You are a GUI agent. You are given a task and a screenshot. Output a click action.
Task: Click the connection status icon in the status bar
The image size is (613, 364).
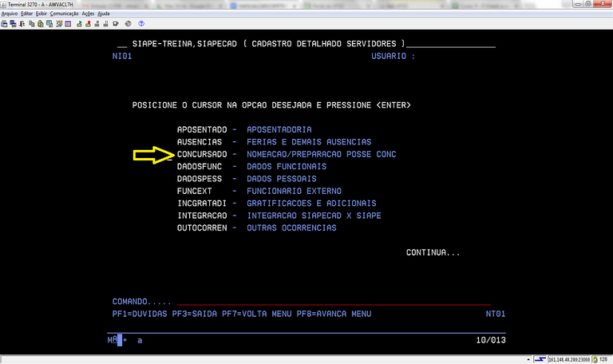point(540,358)
